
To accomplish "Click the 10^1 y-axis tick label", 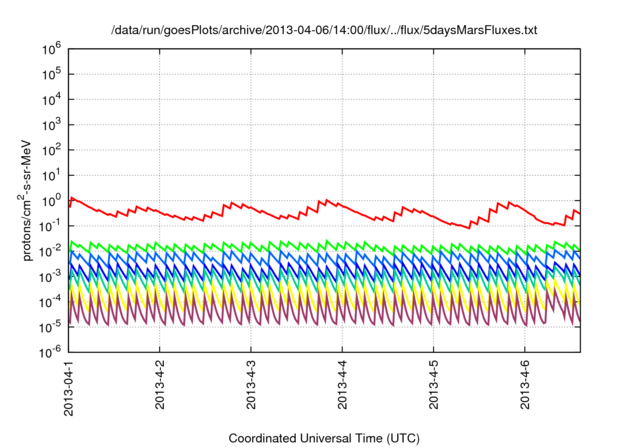I will (x=51, y=175).
